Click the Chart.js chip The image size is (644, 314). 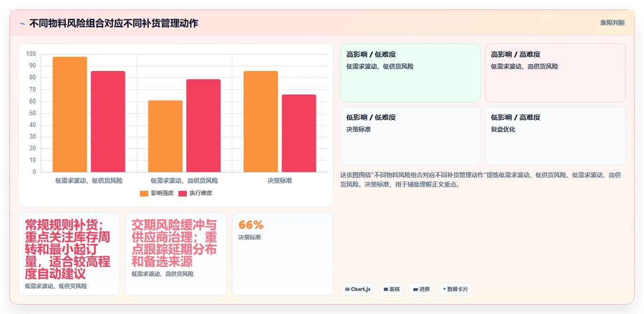358,289
